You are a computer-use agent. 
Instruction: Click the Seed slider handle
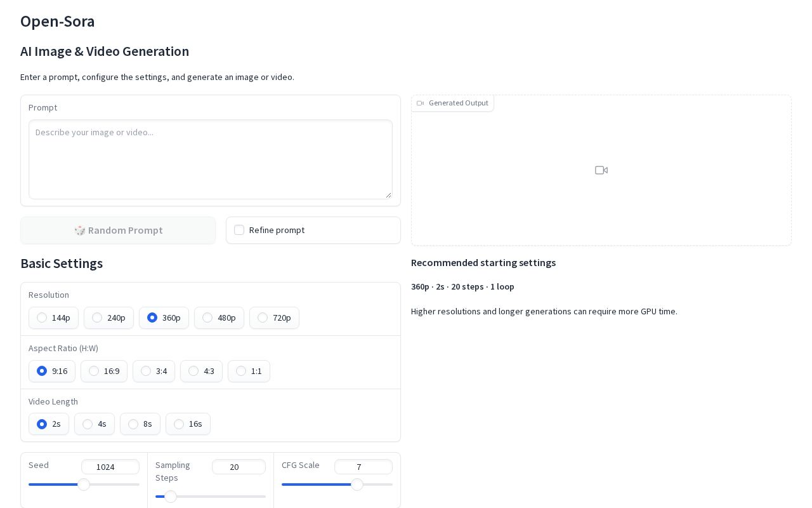tap(83, 485)
